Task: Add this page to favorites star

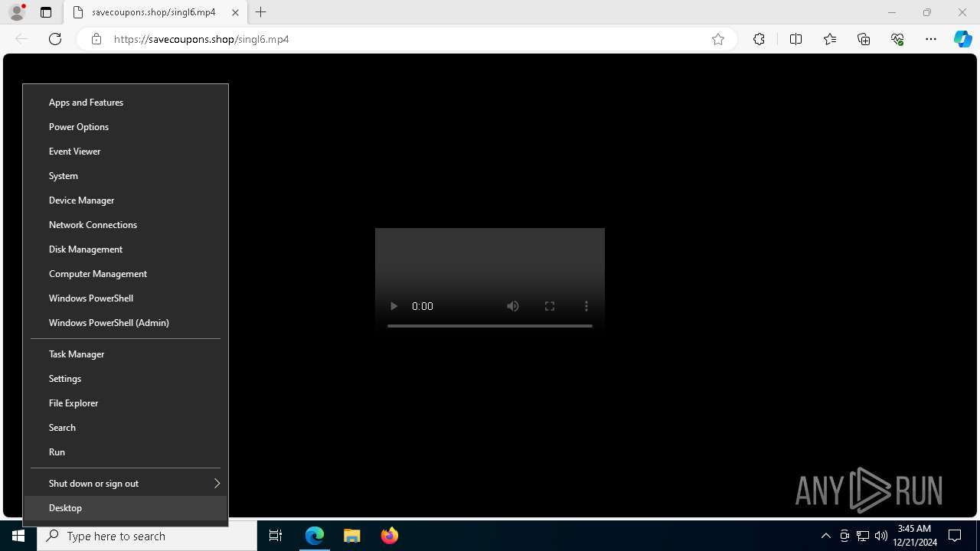Action: click(718, 39)
